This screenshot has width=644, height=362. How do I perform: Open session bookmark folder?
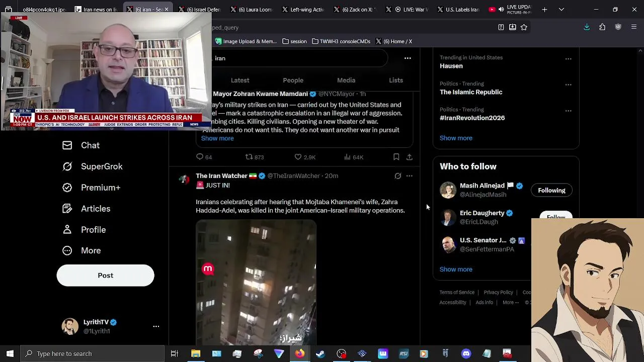pyautogui.click(x=295, y=41)
